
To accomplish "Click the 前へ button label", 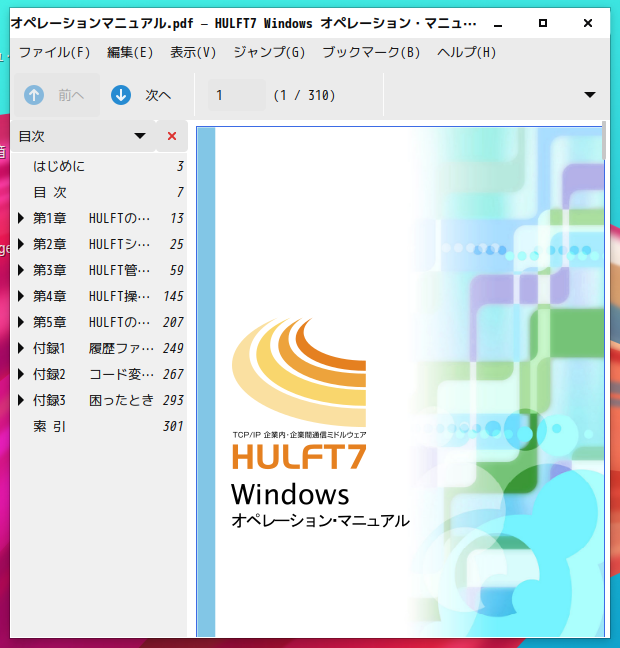I will 71,95.
